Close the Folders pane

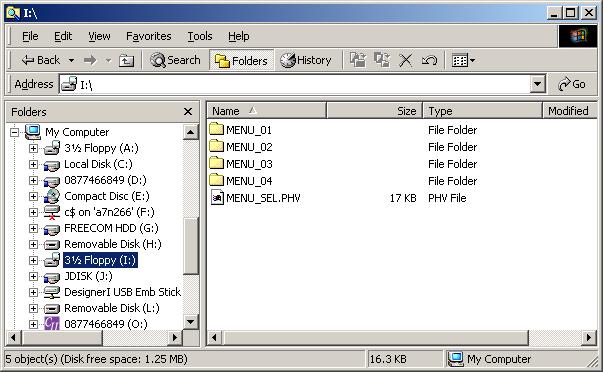click(188, 112)
